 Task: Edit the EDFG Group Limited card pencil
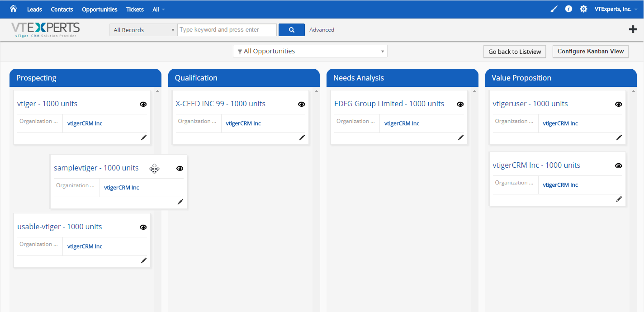click(x=461, y=137)
